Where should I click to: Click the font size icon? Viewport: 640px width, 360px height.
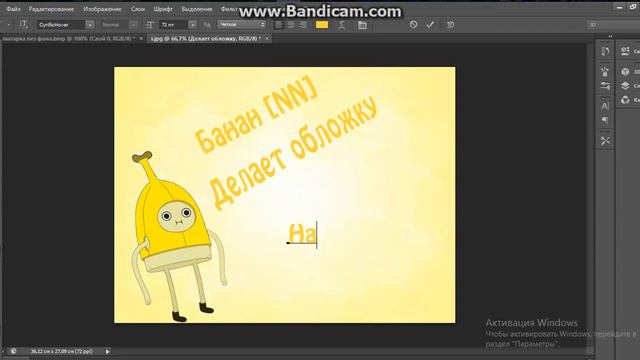pyautogui.click(x=150, y=25)
